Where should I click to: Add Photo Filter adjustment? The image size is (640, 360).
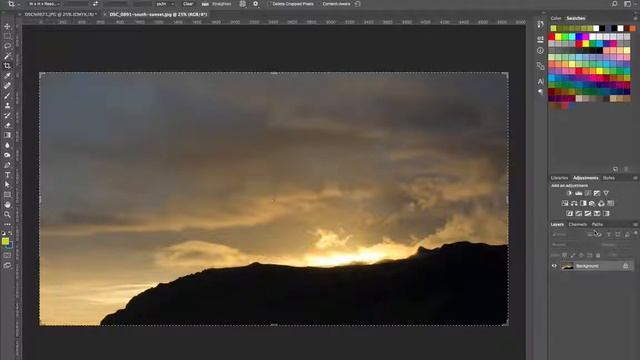(x=592, y=203)
